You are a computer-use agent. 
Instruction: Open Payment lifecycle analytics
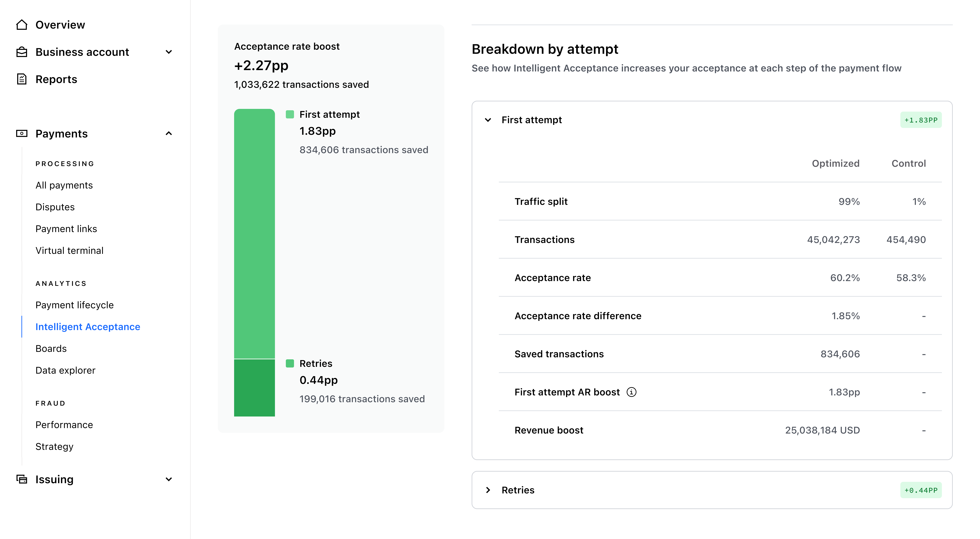tap(75, 305)
